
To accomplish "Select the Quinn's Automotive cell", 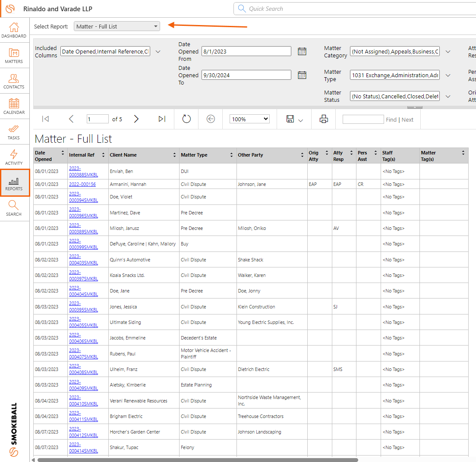I will 130,260.
